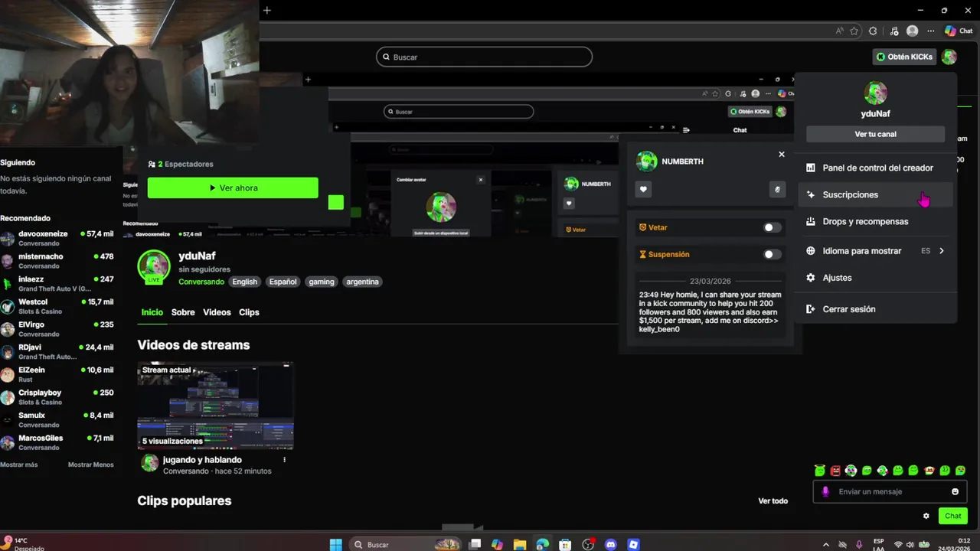
Task: Toggle the Suspensión switch for NUMBERTH
Action: pyautogui.click(x=773, y=254)
